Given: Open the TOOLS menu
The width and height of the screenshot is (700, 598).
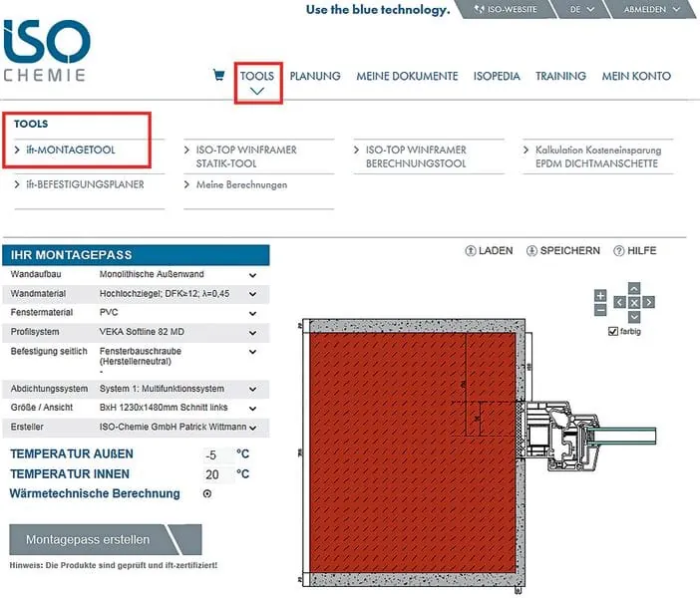Looking at the screenshot, I should point(257,77).
